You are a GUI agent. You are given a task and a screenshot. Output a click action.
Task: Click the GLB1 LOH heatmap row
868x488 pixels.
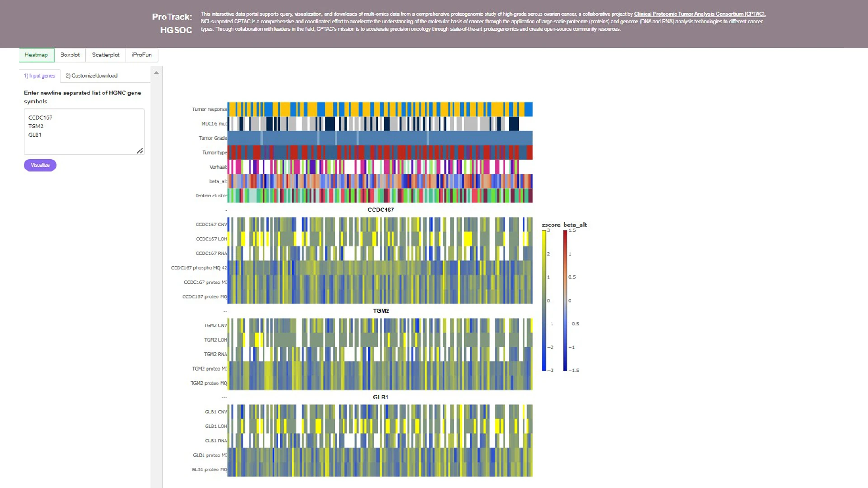(380, 426)
